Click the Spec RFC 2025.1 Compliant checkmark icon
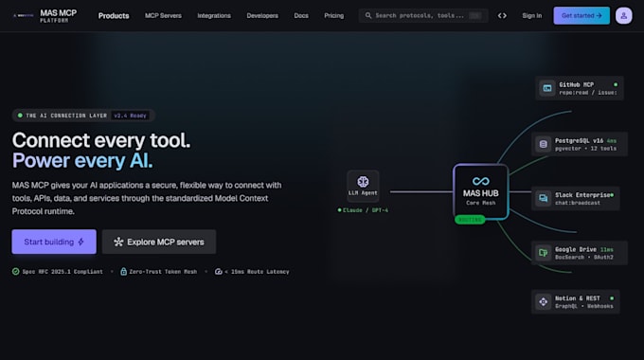This screenshot has width=644, height=360. click(15, 271)
